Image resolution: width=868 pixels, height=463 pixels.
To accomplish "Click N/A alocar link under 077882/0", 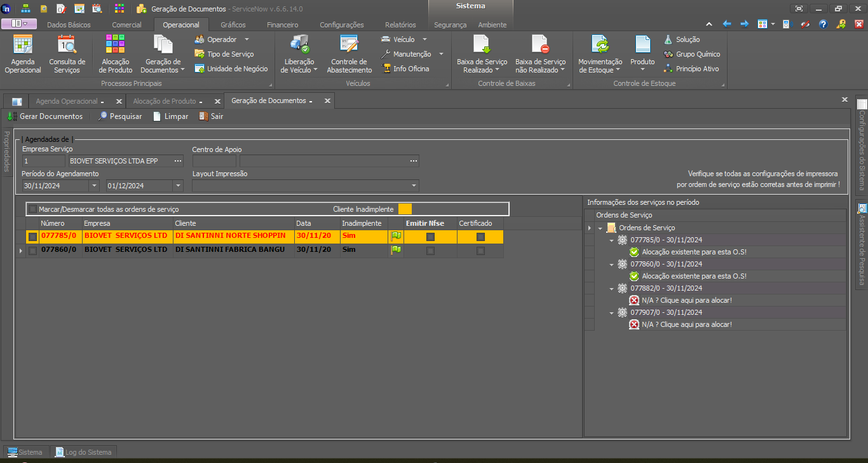I will tap(686, 300).
